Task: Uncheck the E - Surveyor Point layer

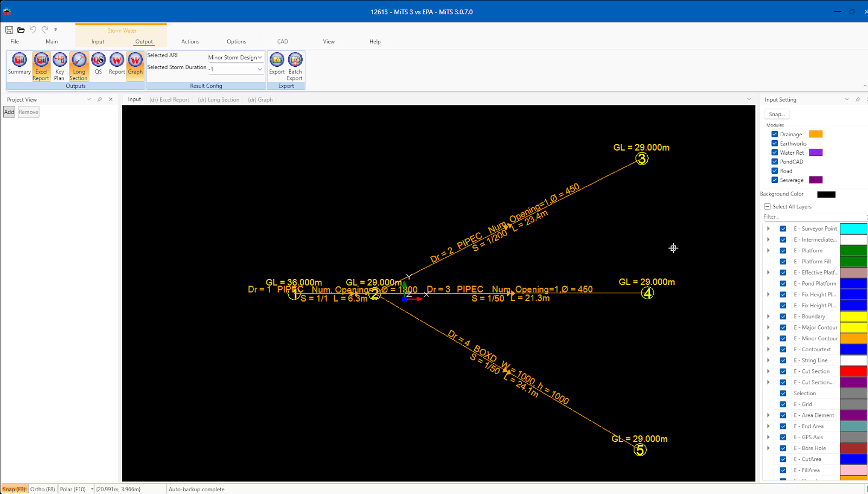Action: pyautogui.click(x=783, y=229)
